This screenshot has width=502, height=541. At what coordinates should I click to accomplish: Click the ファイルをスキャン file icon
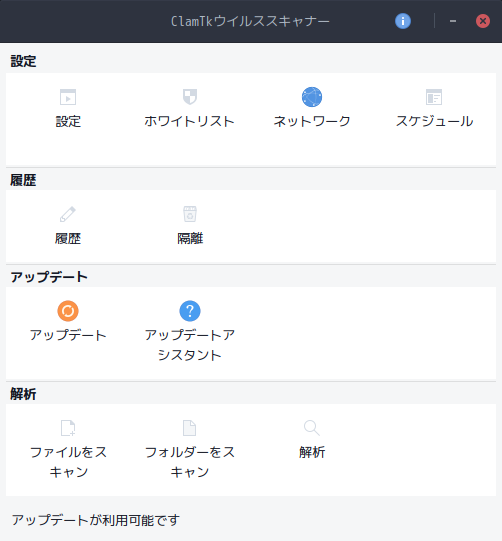[x=68, y=428]
